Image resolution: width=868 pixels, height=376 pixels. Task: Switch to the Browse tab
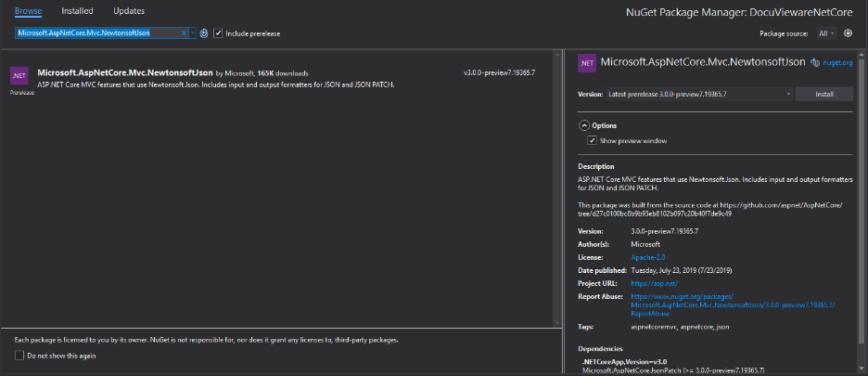pos(28,10)
